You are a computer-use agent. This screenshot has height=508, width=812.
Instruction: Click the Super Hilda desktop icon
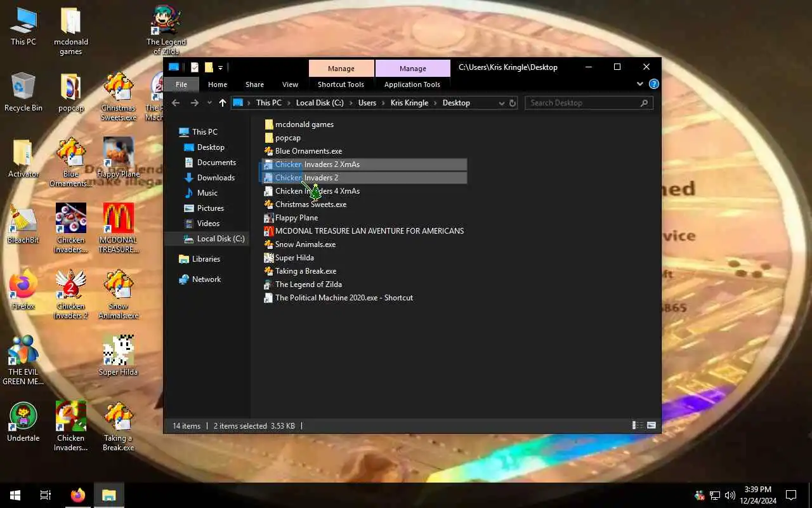coord(118,356)
